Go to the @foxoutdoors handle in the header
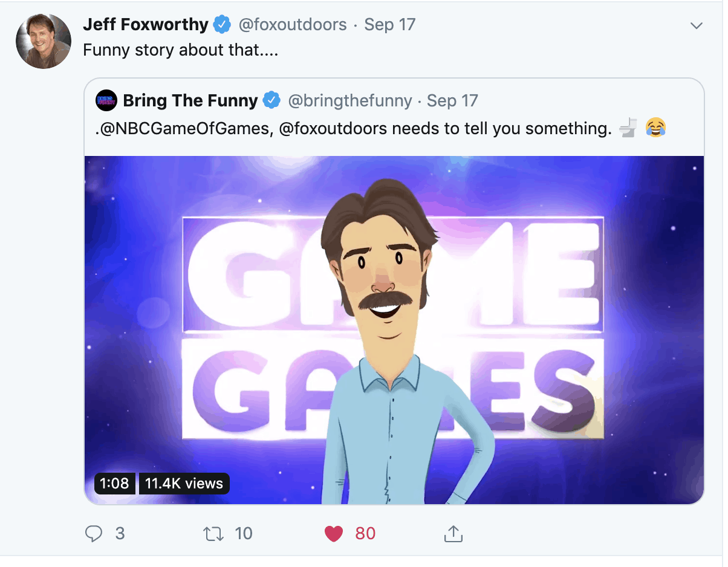728x567 pixels. (x=293, y=25)
